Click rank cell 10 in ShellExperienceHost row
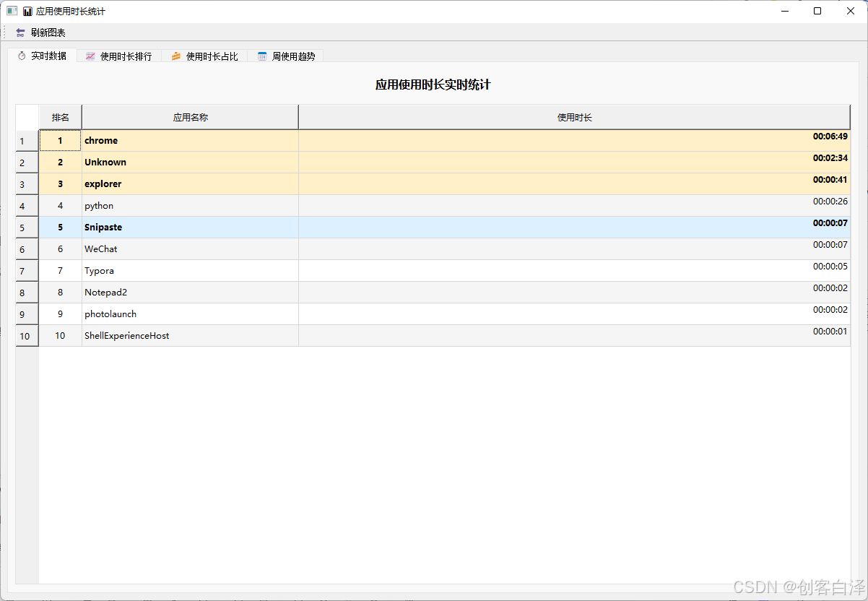 pyautogui.click(x=61, y=336)
